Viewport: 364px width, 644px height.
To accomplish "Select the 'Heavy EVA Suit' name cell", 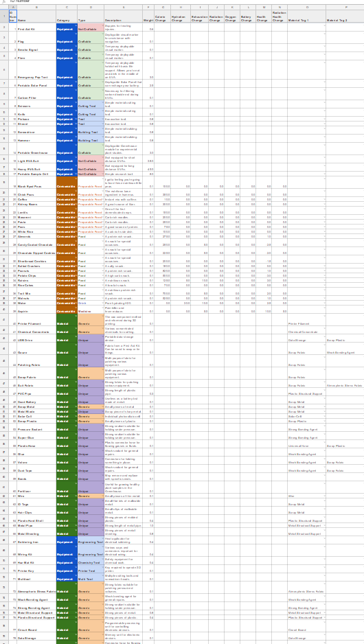I will click(x=36, y=168).
